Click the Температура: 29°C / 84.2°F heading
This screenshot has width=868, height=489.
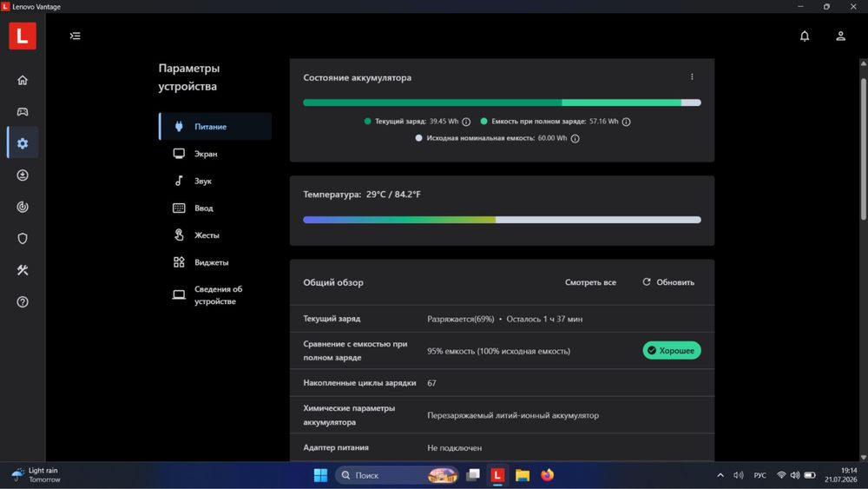(362, 195)
